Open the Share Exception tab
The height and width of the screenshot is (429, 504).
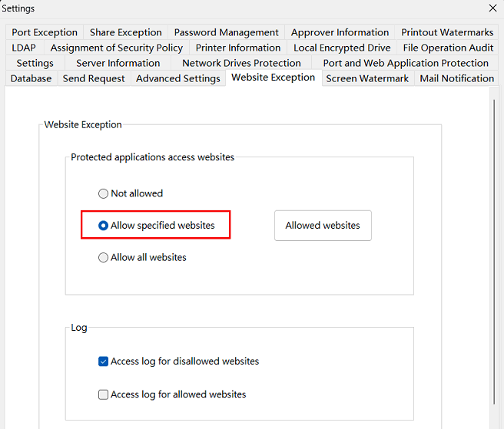pos(125,32)
